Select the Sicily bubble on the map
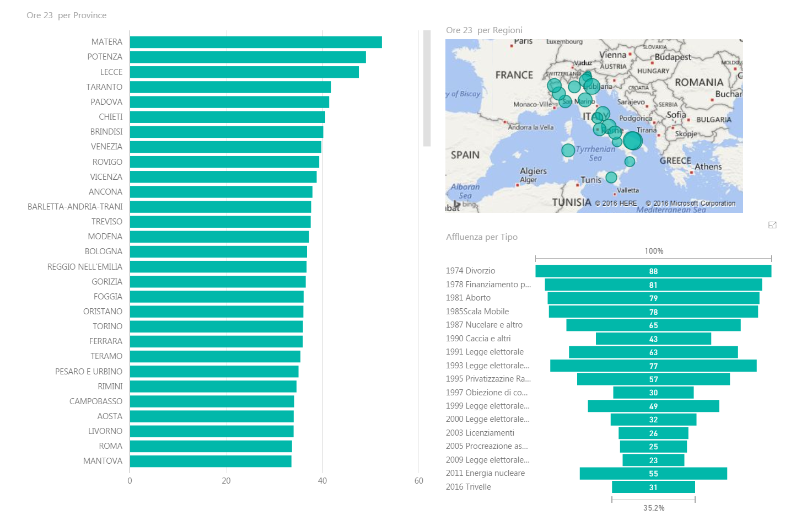This screenshot has height=520, width=812. tap(611, 178)
